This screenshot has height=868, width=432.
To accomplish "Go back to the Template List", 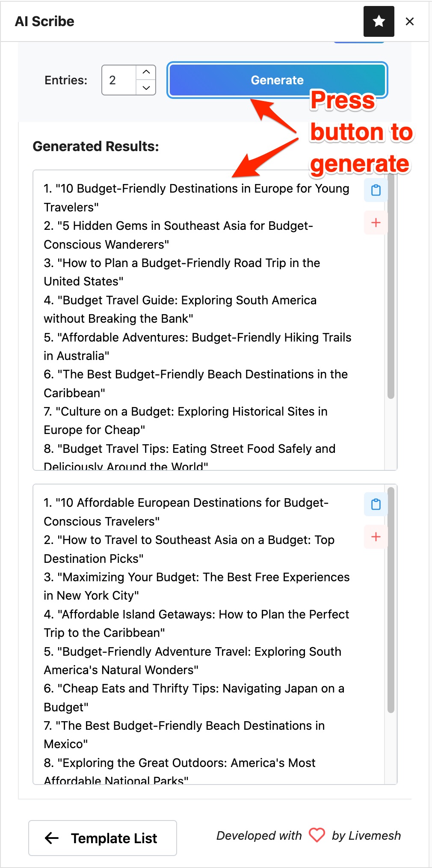I will [103, 838].
